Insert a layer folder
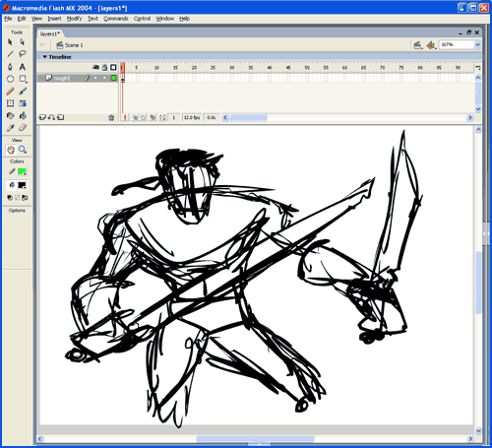Viewport: 492px width, 448px height. (x=60, y=117)
